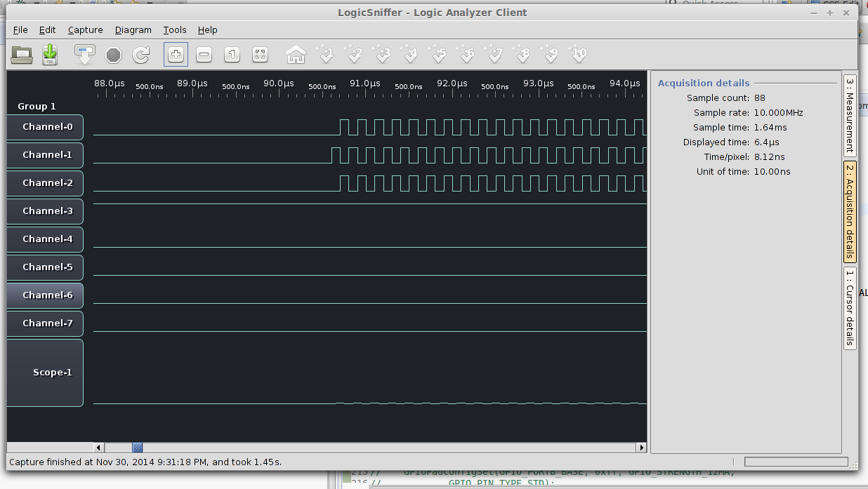This screenshot has height=489, width=868.
Task: Click the Sample count value 88
Action: click(x=760, y=98)
